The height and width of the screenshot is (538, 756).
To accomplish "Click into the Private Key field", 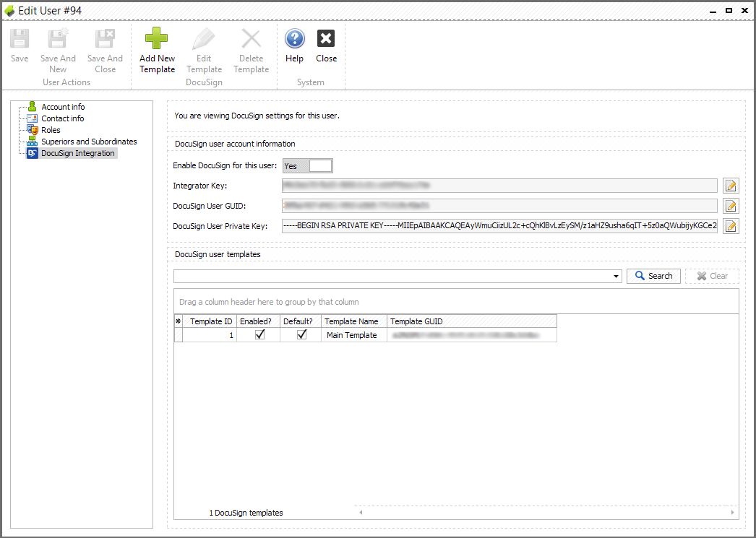I will (x=499, y=226).
